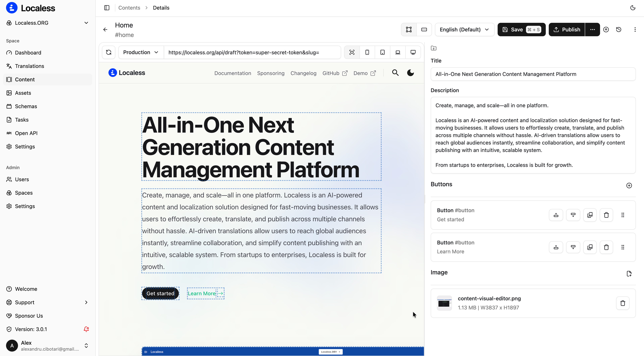Switch to the form-only view mode

[424, 29]
